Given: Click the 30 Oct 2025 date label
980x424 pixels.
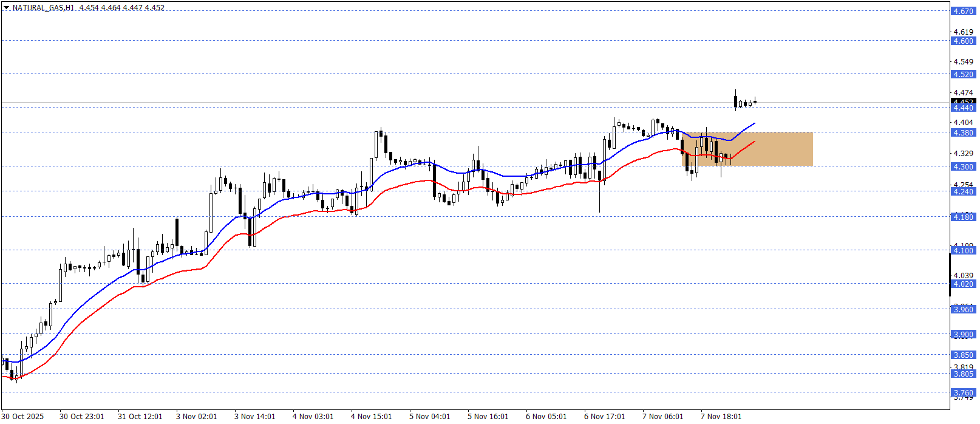Looking at the screenshot, I should click(x=23, y=417).
